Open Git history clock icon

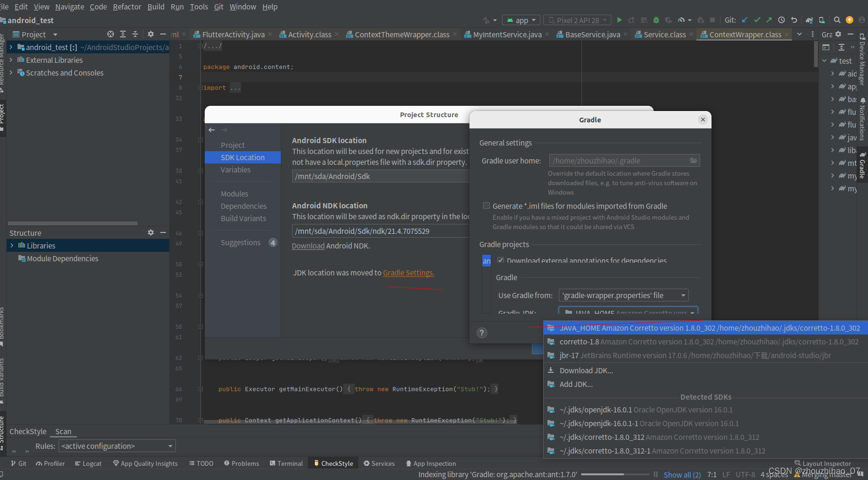pyautogui.click(x=781, y=20)
